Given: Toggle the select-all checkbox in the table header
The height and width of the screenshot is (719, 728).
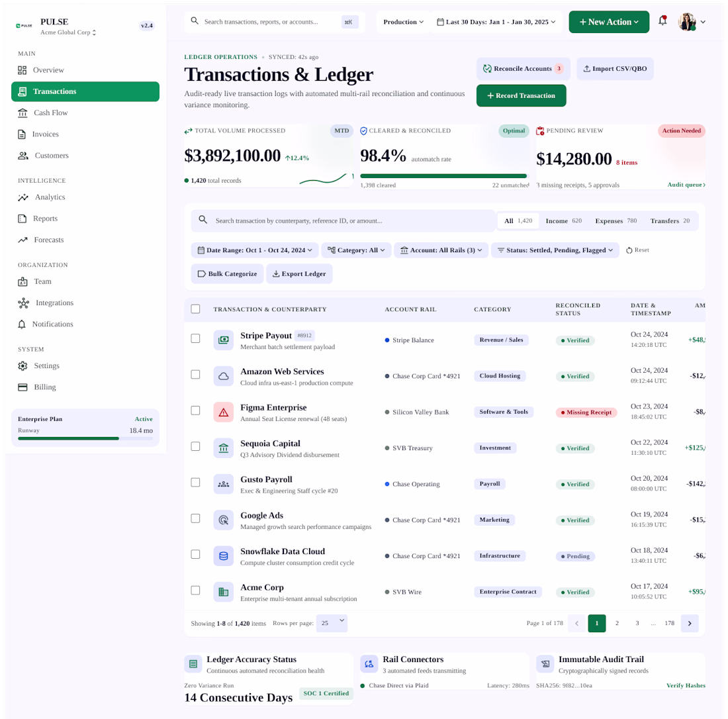Looking at the screenshot, I should click(x=195, y=309).
